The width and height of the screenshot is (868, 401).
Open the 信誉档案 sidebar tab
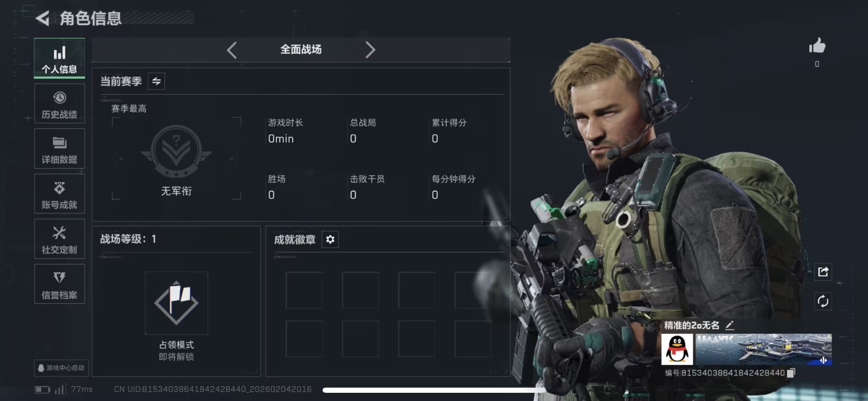click(x=59, y=284)
